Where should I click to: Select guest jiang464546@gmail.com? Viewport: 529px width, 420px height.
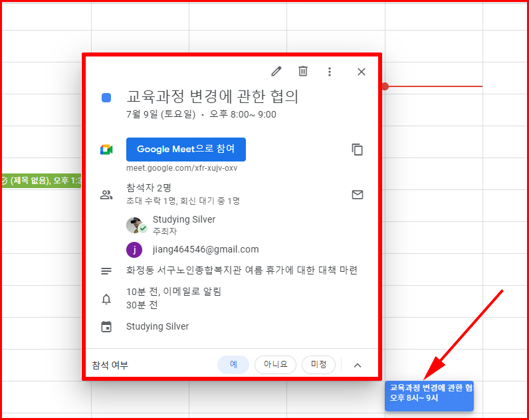tap(205, 249)
